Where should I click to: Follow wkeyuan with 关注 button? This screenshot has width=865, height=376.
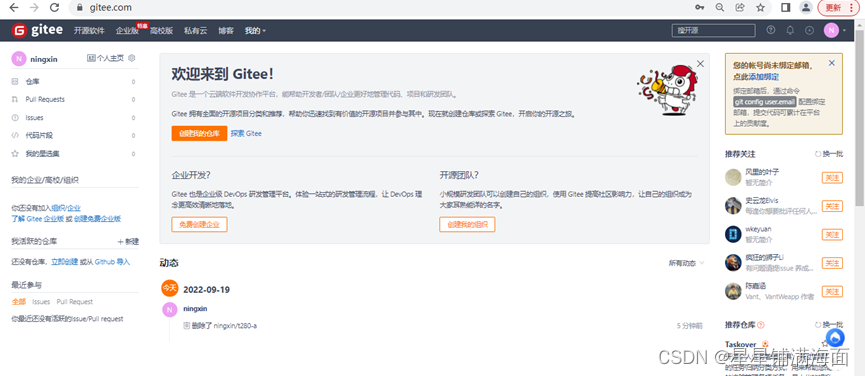832,234
